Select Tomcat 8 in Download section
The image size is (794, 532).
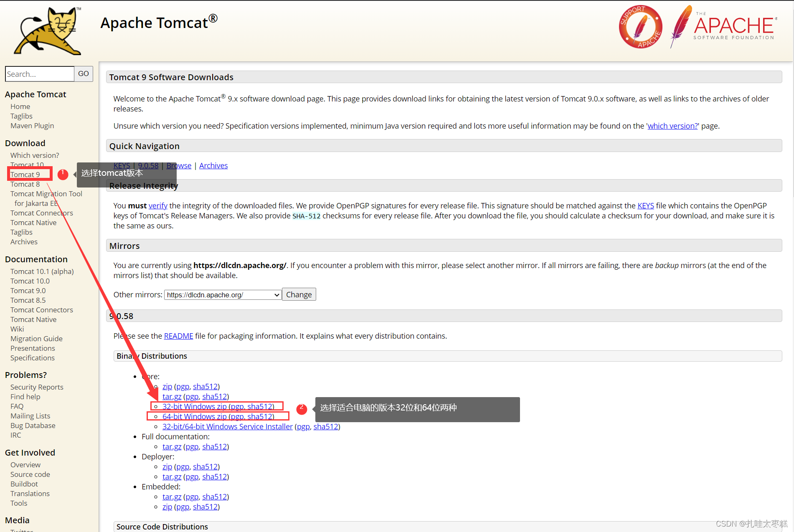tap(25, 184)
